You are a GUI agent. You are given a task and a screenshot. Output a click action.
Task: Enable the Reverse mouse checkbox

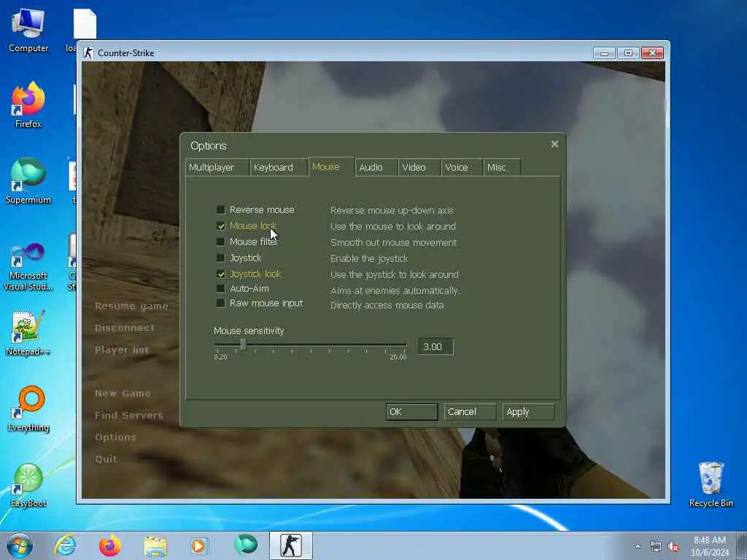point(220,209)
